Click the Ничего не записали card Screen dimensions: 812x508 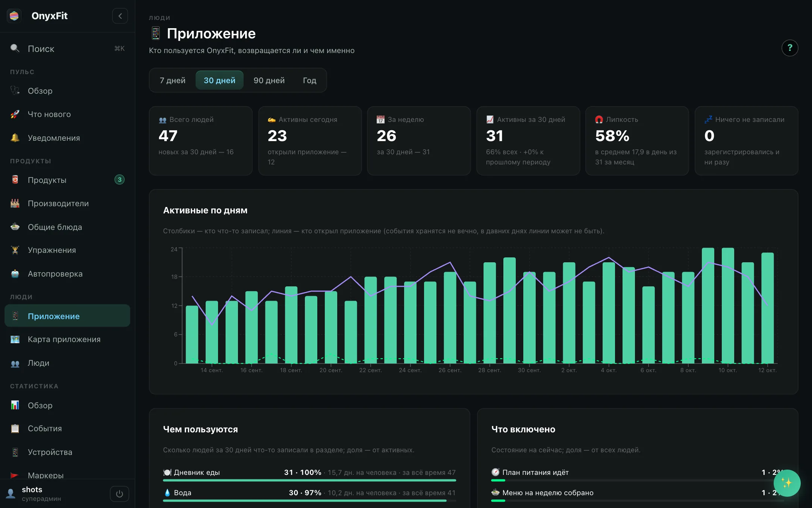(x=747, y=141)
